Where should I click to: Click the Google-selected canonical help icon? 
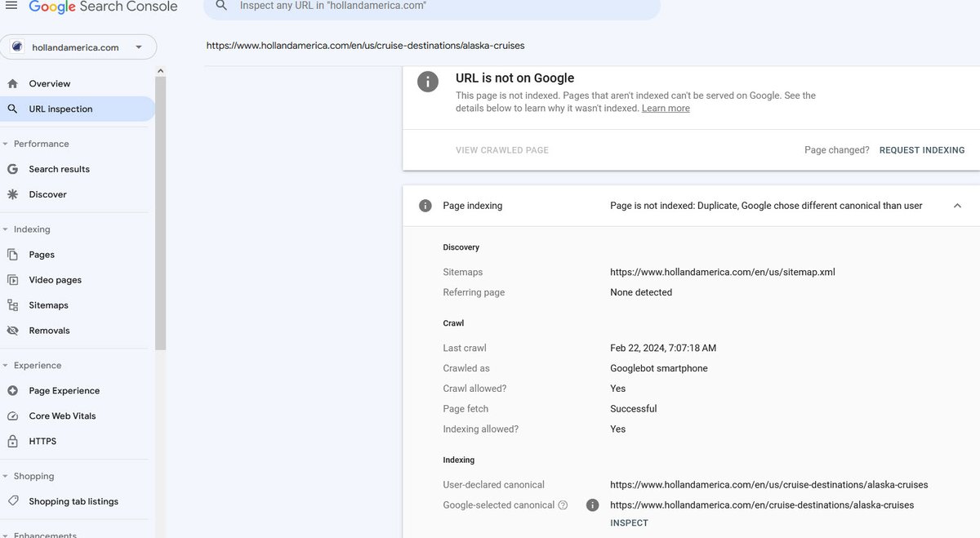click(x=563, y=505)
